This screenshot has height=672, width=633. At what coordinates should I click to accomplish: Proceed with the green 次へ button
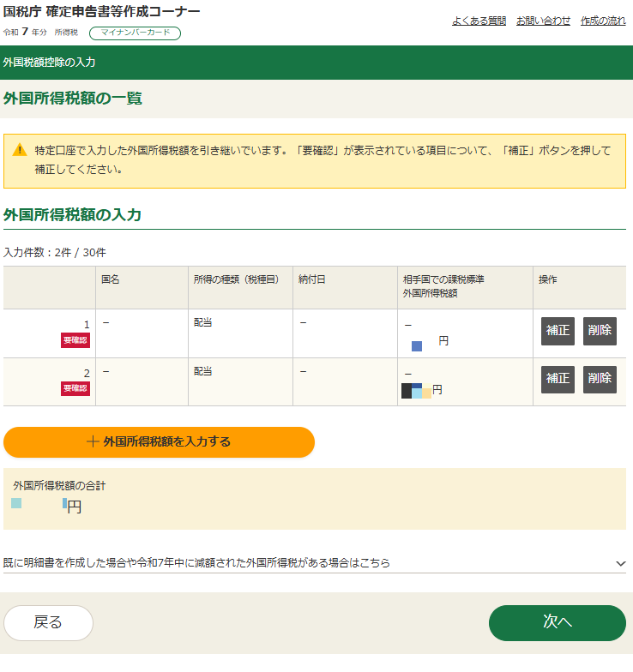[557, 623]
